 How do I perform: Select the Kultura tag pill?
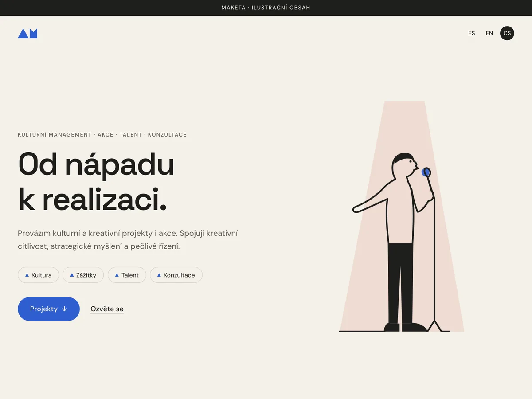pos(38,275)
